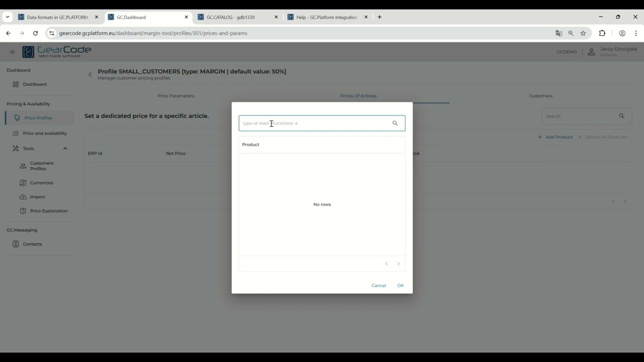View site information icon

51,33
